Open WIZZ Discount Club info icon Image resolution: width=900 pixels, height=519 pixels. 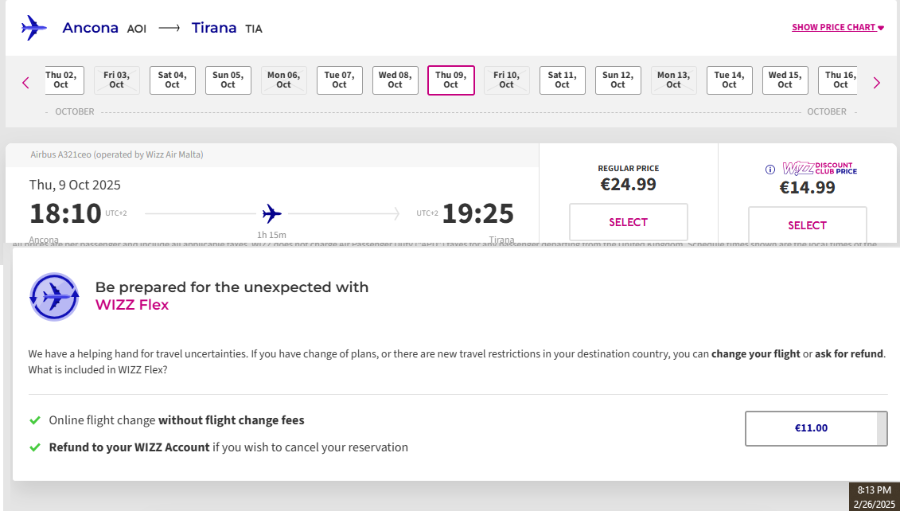click(x=770, y=169)
